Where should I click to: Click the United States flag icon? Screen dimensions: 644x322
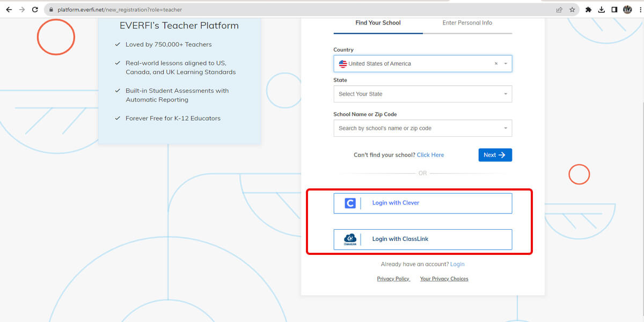(x=342, y=64)
